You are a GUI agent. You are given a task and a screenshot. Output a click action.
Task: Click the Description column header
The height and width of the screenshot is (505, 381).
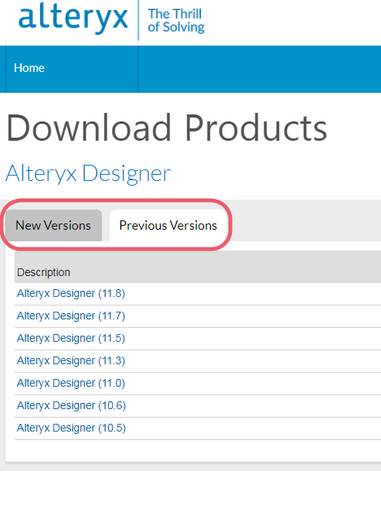pyautogui.click(x=44, y=272)
